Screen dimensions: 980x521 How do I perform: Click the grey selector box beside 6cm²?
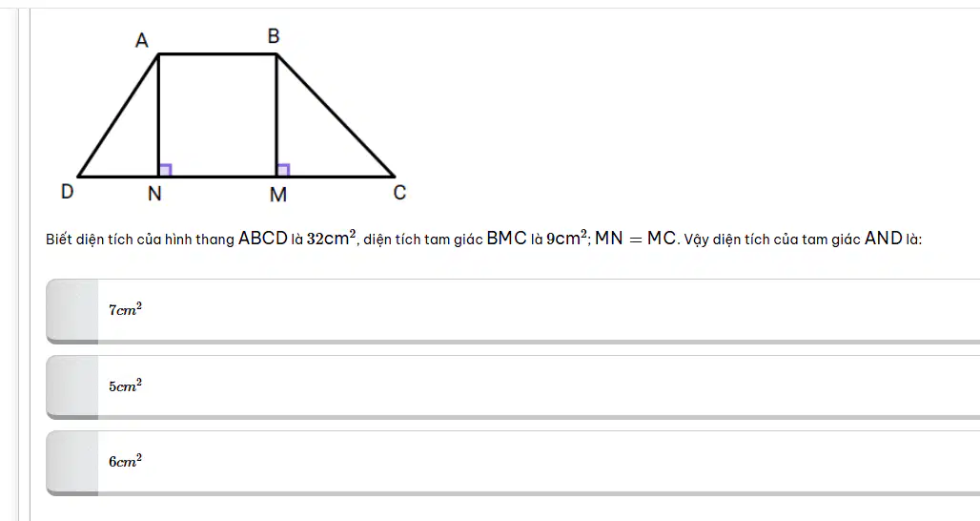pos(72,462)
